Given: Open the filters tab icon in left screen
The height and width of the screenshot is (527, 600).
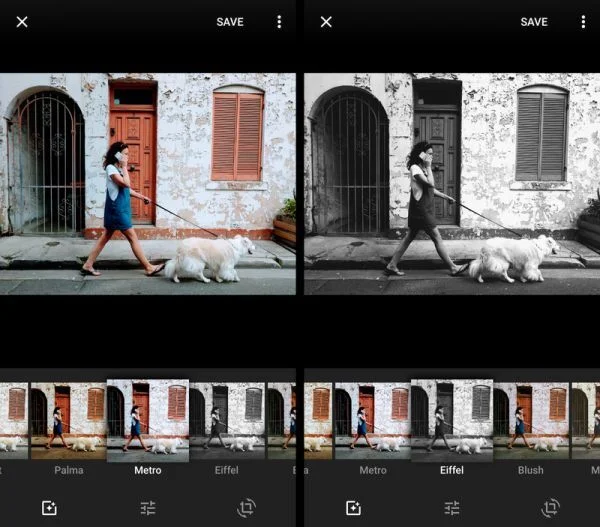Looking at the screenshot, I should [x=49, y=508].
